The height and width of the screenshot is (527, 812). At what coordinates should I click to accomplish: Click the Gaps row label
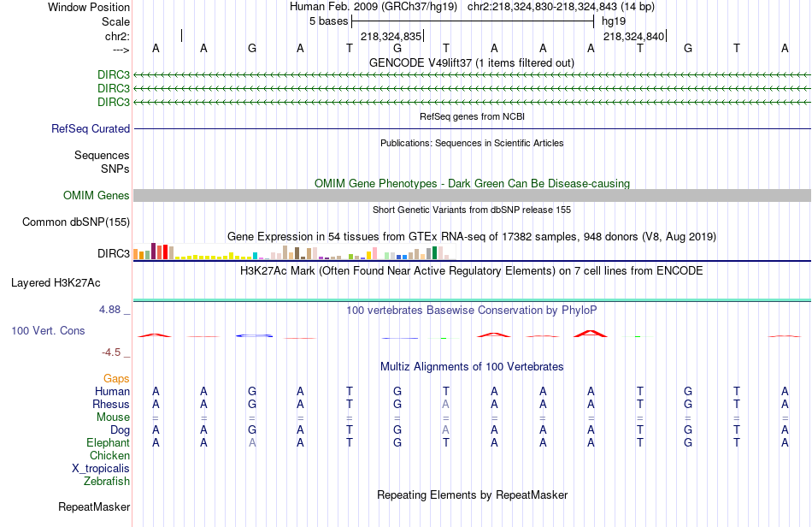116,379
